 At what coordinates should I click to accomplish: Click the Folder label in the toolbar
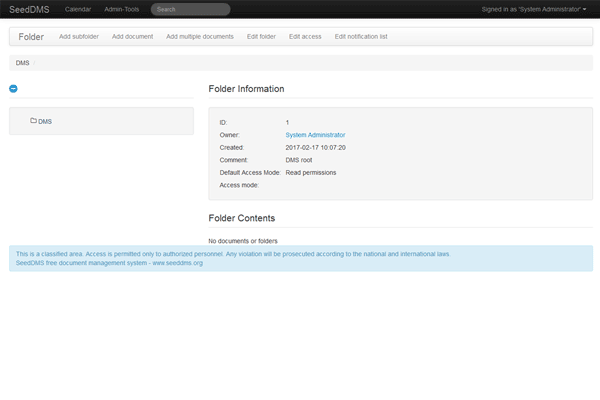click(x=31, y=36)
